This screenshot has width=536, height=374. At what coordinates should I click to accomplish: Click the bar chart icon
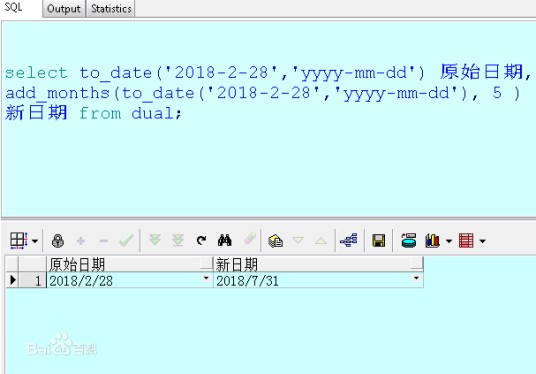(432, 240)
